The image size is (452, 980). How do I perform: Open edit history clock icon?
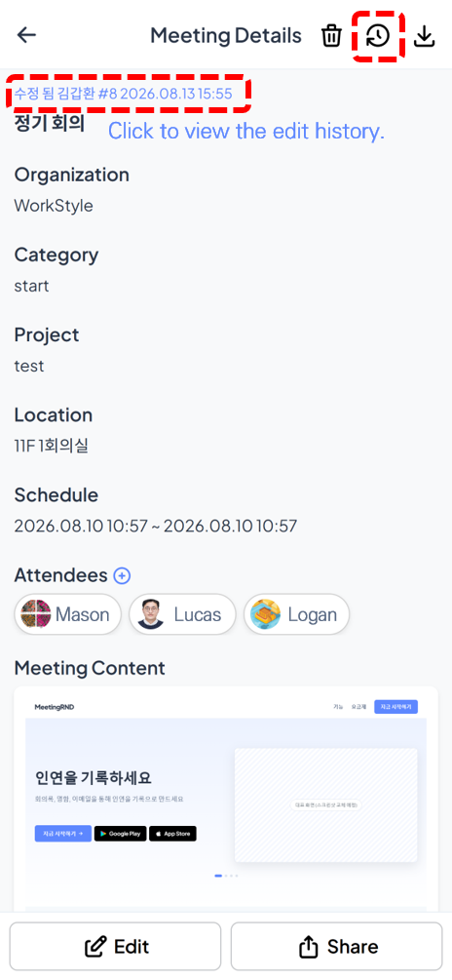[377, 36]
